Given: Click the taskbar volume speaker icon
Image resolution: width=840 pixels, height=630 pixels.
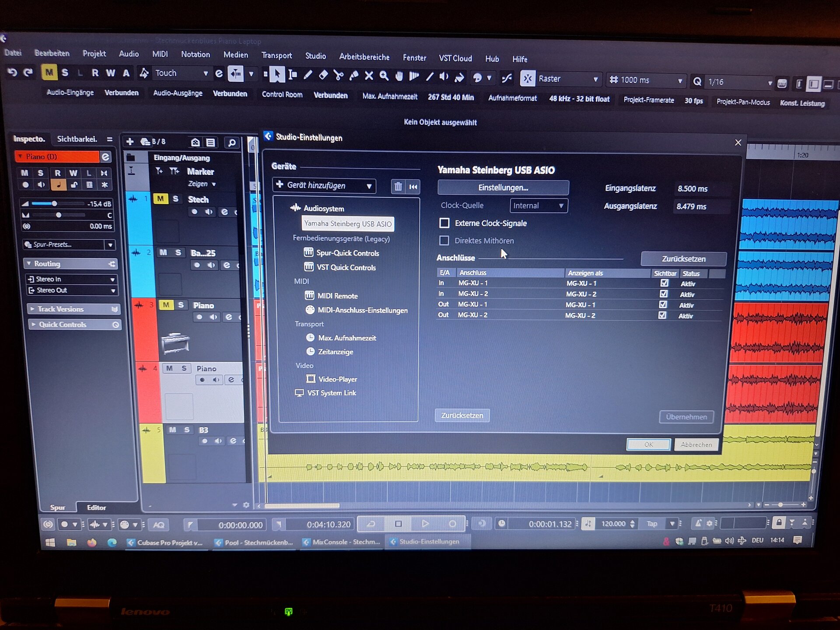Looking at the screenshot, I should click(x=729, y=541).
